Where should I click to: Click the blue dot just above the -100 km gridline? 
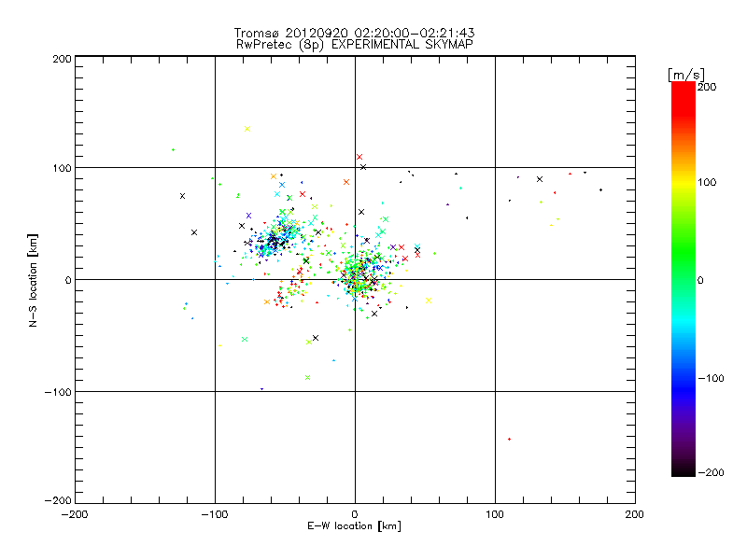(x=262, y=389)
